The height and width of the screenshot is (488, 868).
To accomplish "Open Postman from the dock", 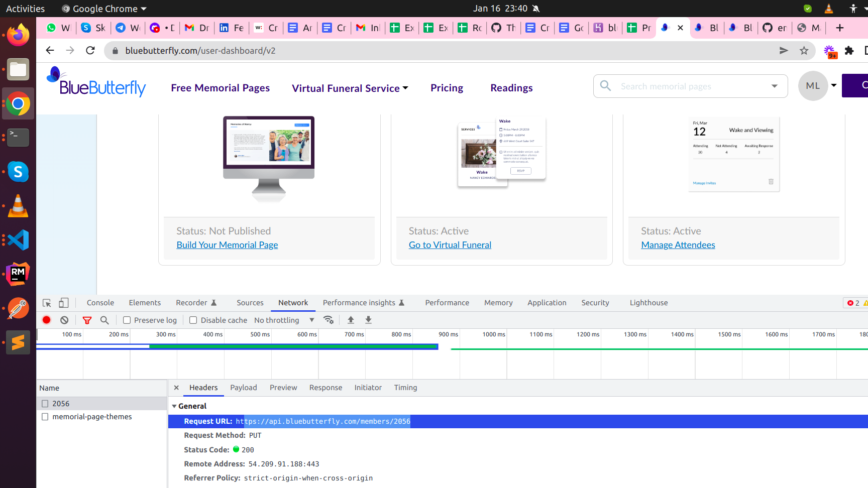I will (18, 308).
